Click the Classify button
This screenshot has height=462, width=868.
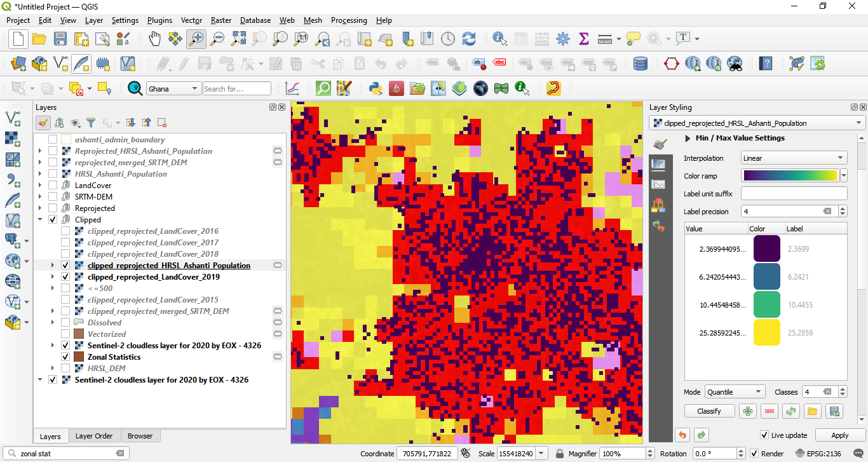pyautogui.click(x=709, y=411)
